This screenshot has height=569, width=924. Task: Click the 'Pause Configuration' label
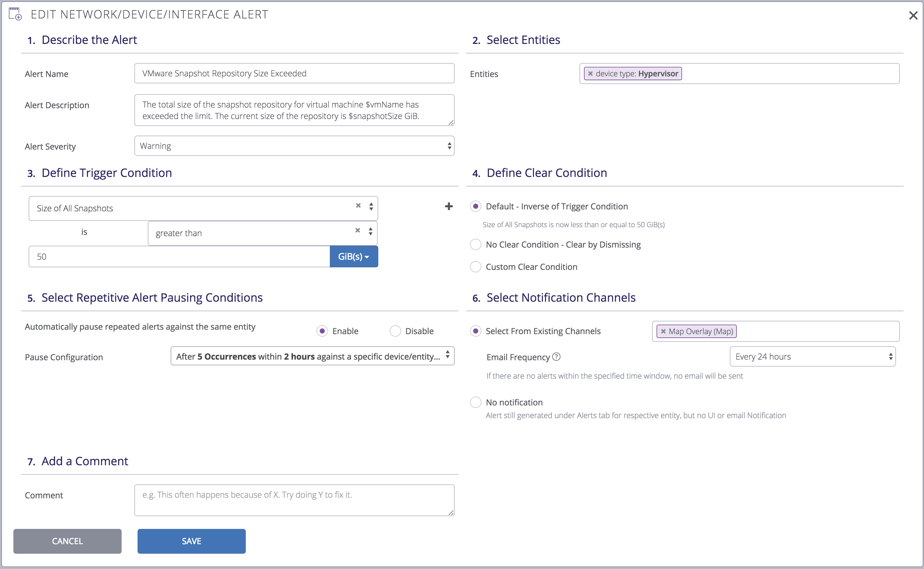(64, 357)
